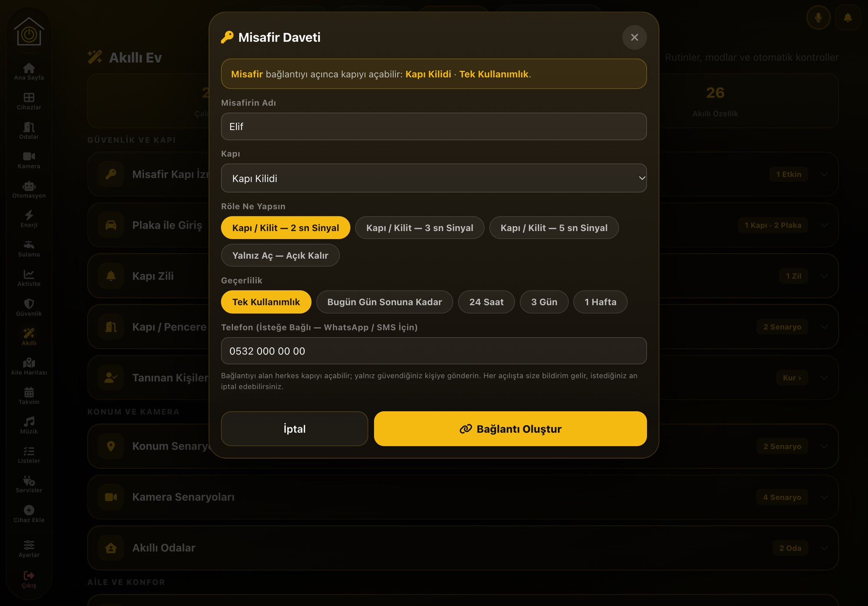Open Müzik in the sidebar
Viewport: 868px width, 606px height.
[x=29, y=426]
